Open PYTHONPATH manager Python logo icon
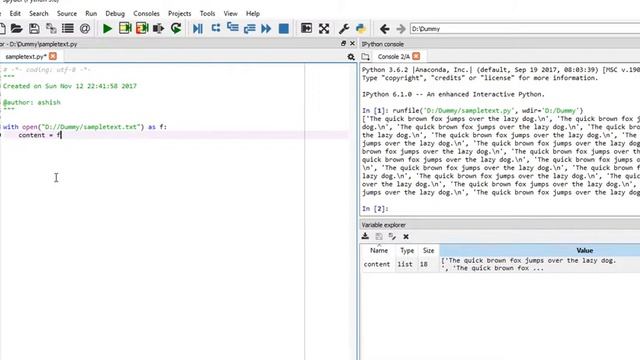The width and height of the screenshot is (640, 360). [361, 29]
